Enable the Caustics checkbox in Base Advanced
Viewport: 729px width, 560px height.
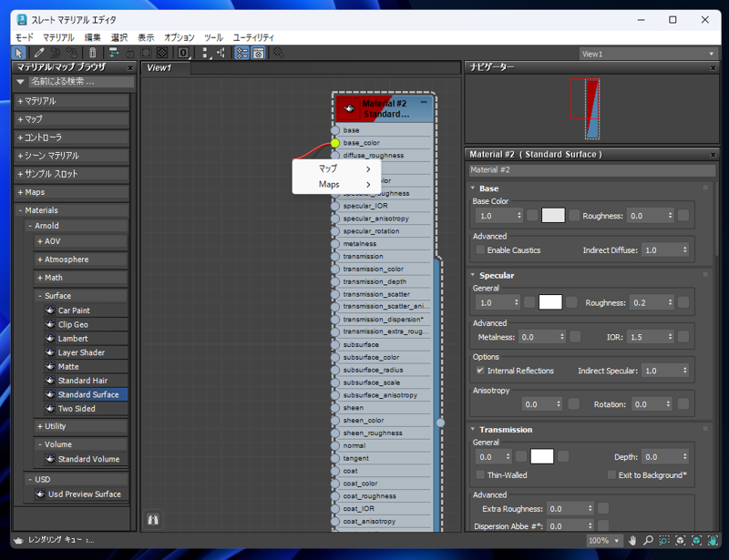(x=480, y=249)
